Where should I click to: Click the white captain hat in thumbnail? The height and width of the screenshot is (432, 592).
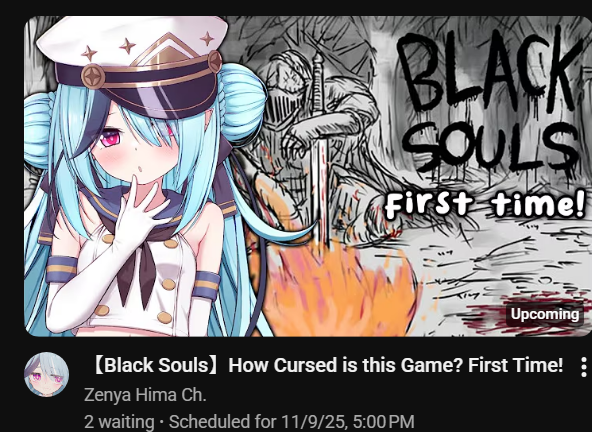(134, 64)
